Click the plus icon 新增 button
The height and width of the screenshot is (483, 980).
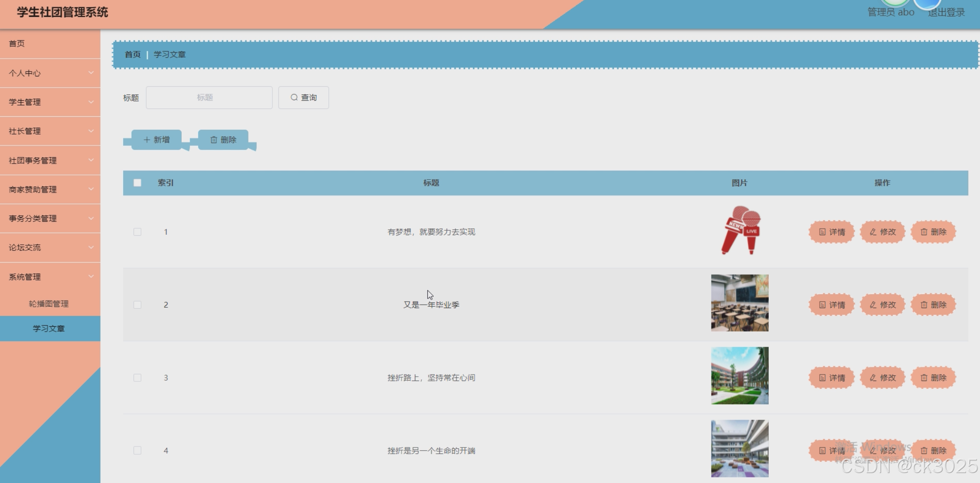tap(157, 140)
